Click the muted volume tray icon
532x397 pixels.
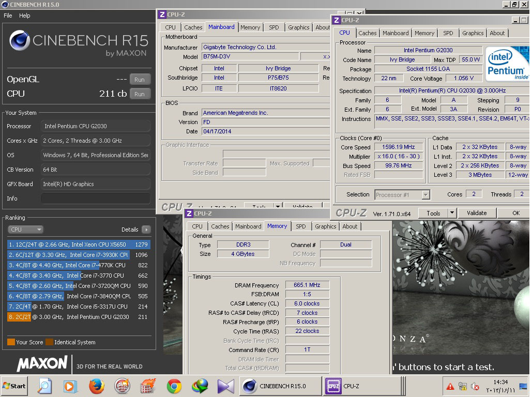[x=475, y=387]
